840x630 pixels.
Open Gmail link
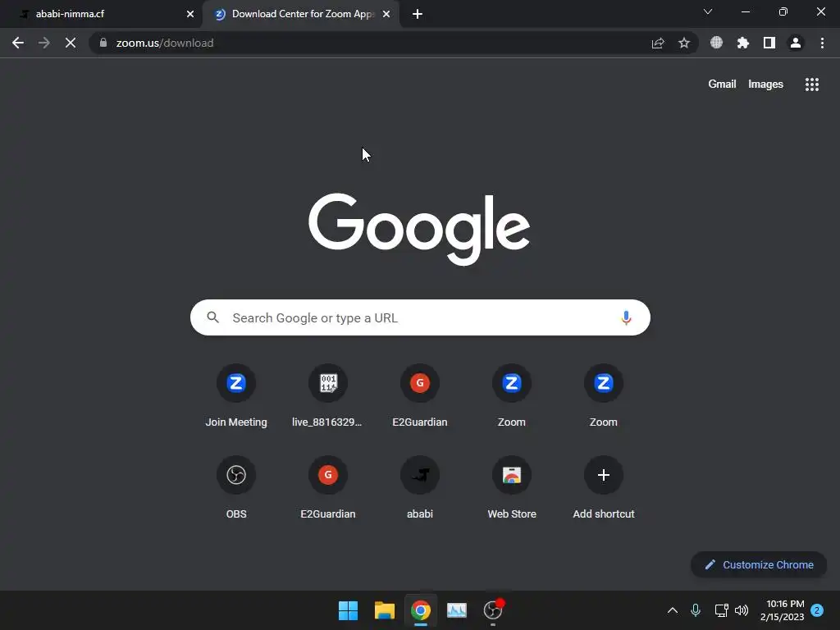[x=722, y=84]
